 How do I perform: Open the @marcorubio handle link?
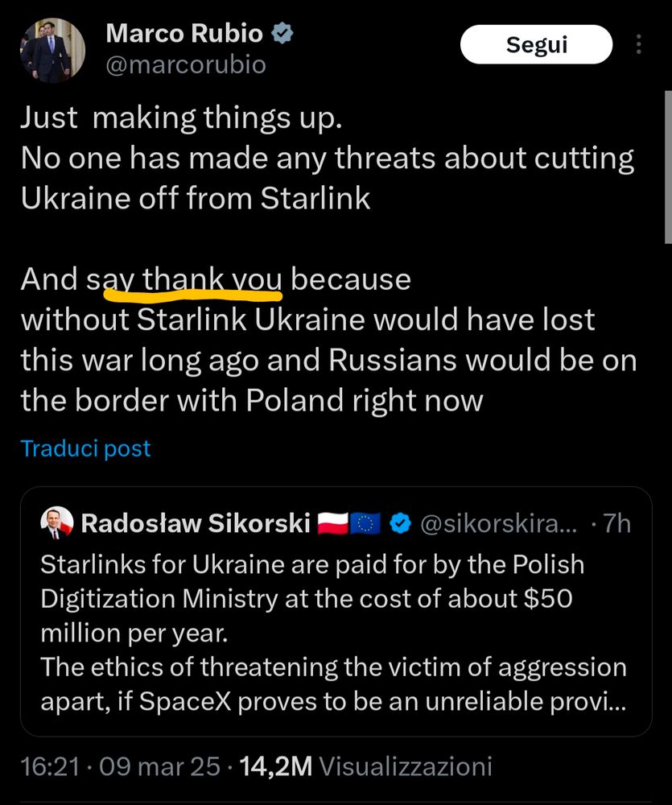coord(186,64)
